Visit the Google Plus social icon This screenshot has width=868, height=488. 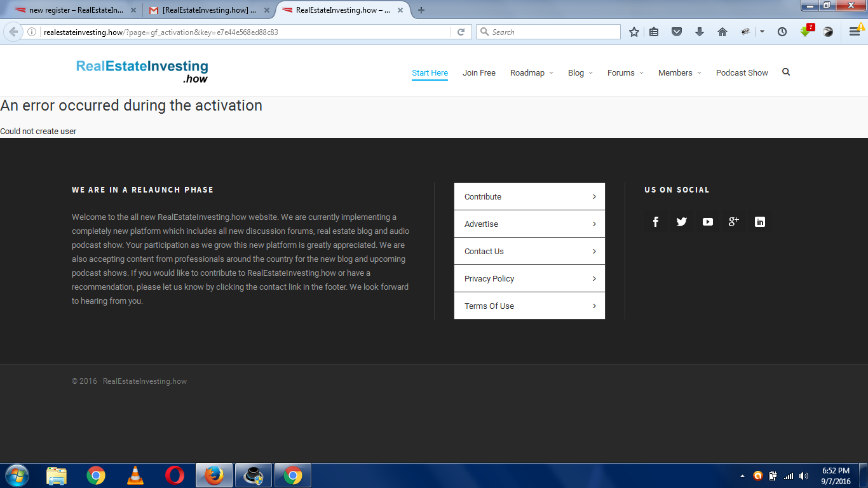point(734,222)
